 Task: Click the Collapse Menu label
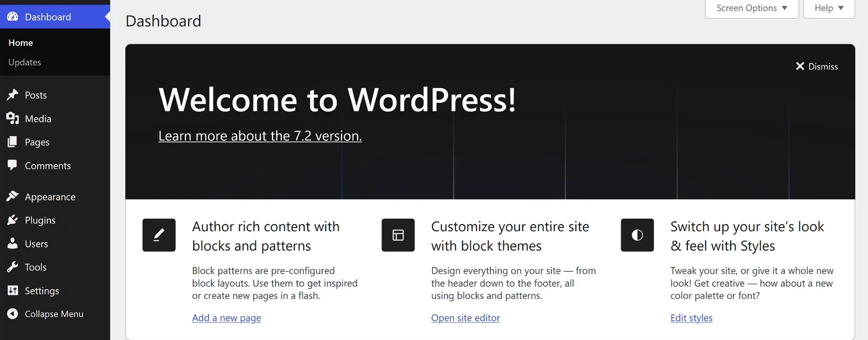coord(54,314)
